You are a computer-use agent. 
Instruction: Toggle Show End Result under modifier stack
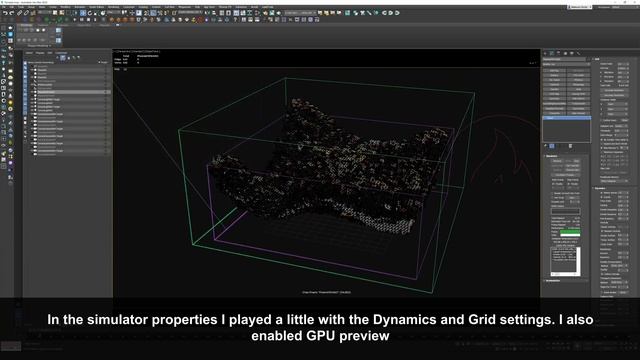tap(552, 146)
